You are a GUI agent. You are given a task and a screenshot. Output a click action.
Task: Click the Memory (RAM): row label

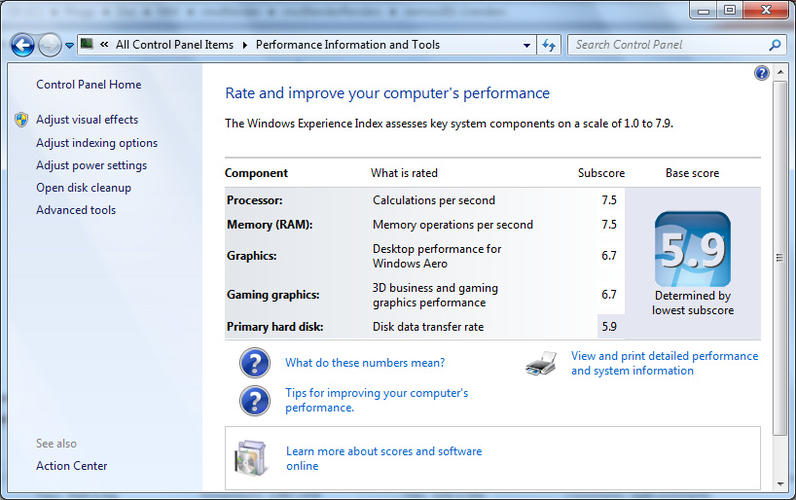coord(270,225)
